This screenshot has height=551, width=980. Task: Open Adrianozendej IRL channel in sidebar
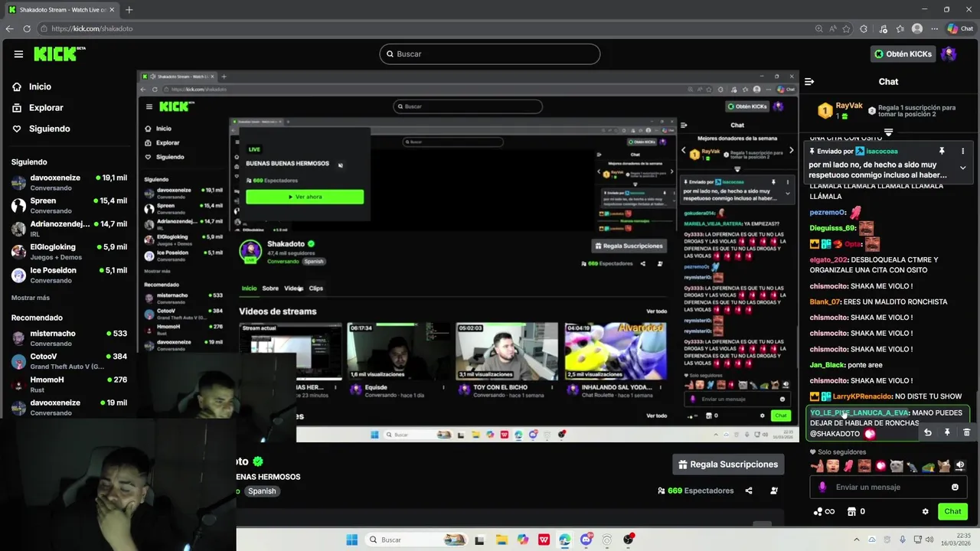69,229
